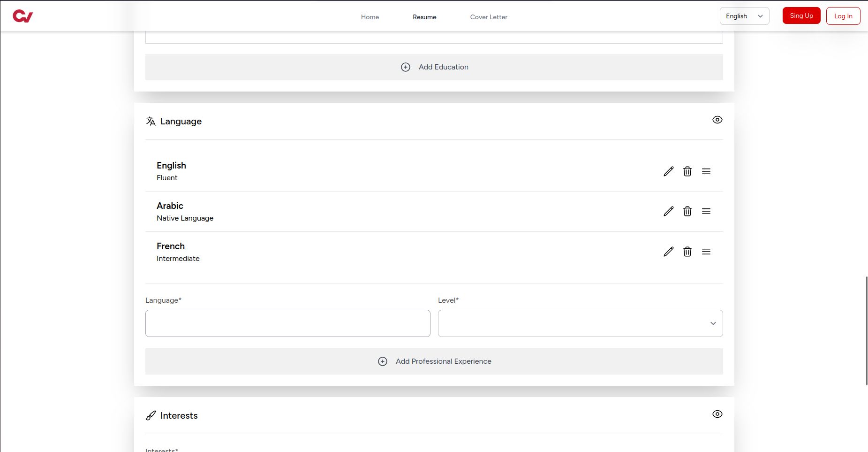Screen dimensions: 868x452
Task: Click reorder handle on Arabic row
Action: click(x=706, y=211)
